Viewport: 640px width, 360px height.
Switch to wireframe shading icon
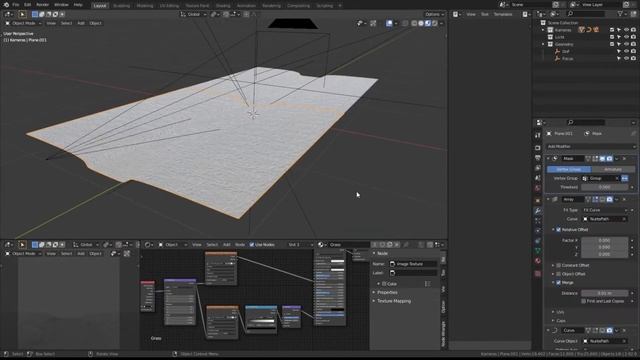click(x=414, y=23)
